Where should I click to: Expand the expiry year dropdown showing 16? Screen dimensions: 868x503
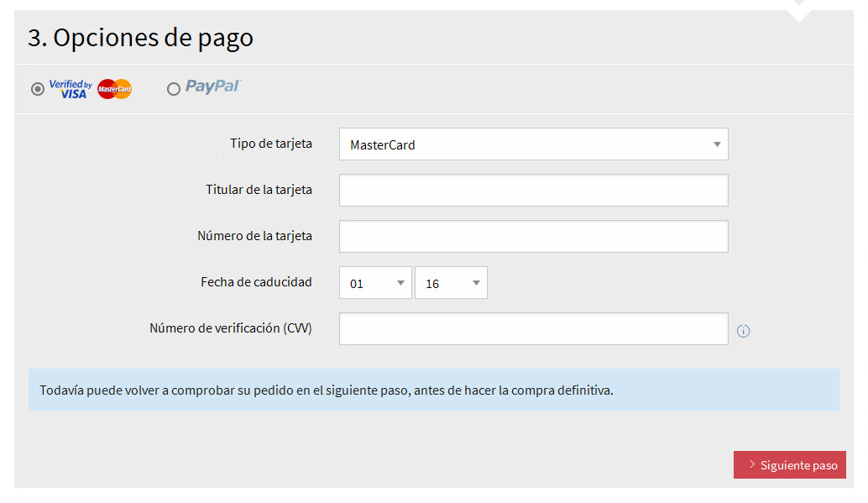pyautogui.click(x=451, y=283)
